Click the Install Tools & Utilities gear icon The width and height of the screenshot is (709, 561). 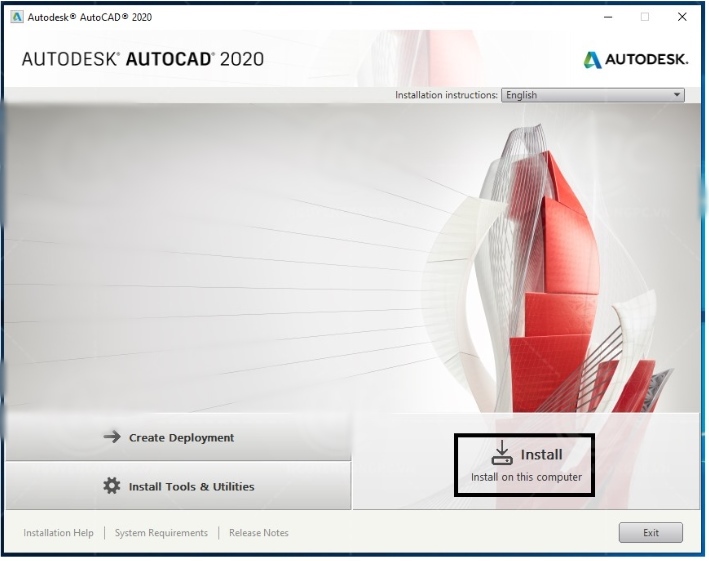coord(112,486)
